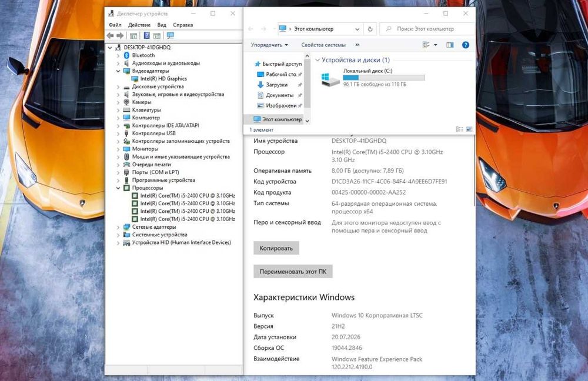Click the Explorer forward navigation arrow

click(263, 29)
